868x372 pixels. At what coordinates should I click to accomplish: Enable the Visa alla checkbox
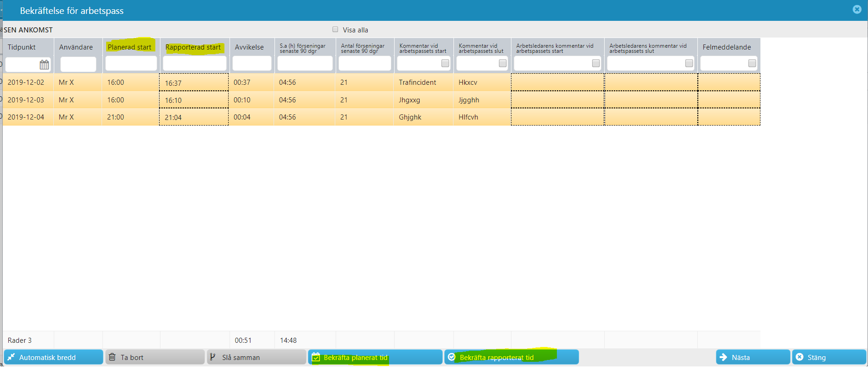(x=335, y=29)
